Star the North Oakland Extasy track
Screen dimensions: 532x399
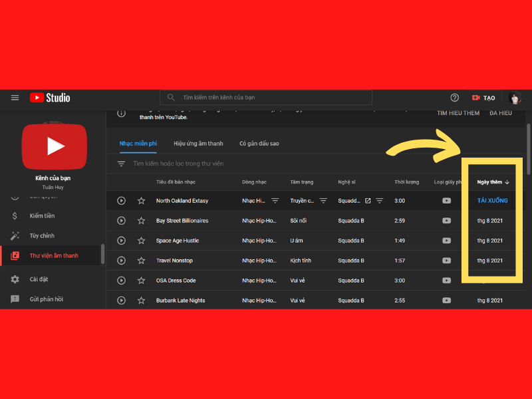(141, 200)
